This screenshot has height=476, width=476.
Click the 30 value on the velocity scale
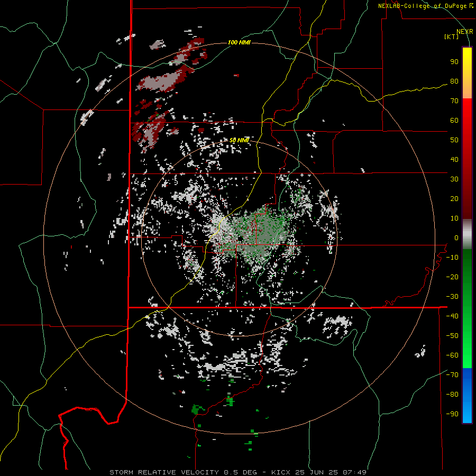[454, 179]
